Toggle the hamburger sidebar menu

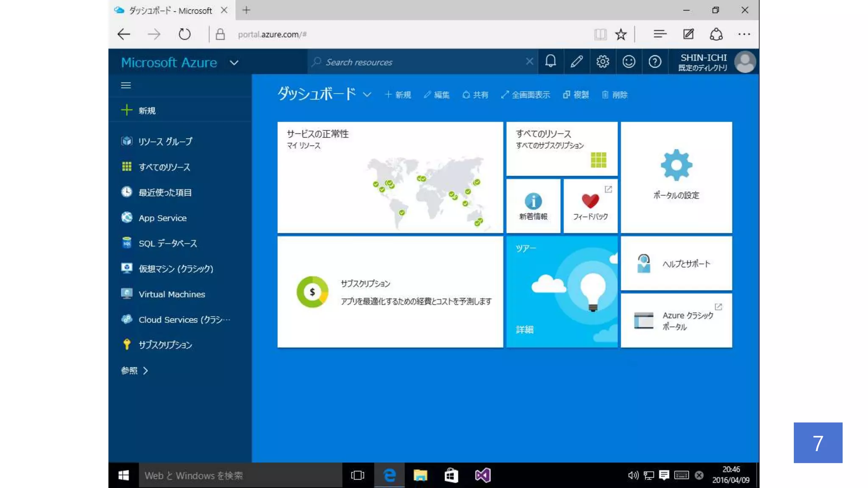(x=126, y=85)
